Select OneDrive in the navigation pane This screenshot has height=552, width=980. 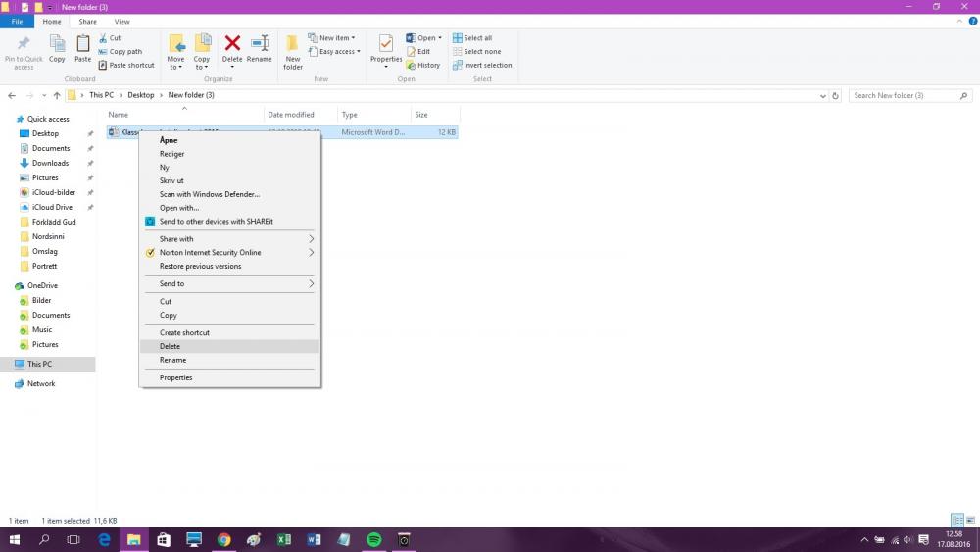[x=42, y=285]
